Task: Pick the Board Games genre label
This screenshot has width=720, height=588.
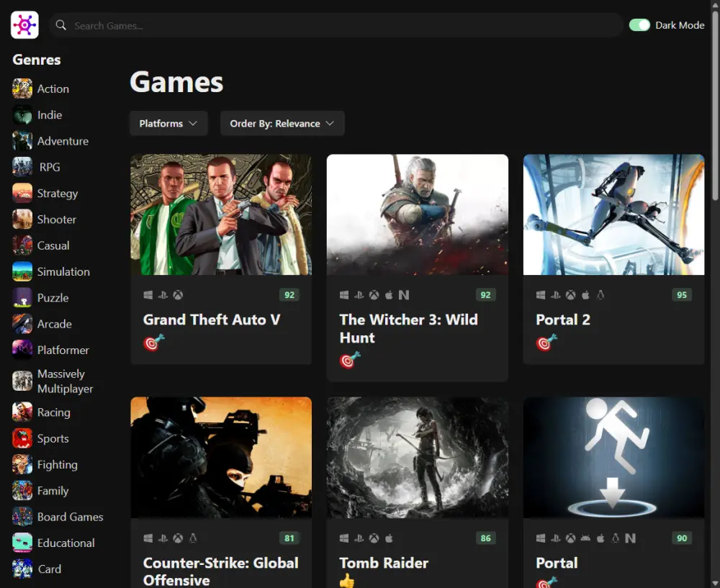Action: (x=71, y=517)
